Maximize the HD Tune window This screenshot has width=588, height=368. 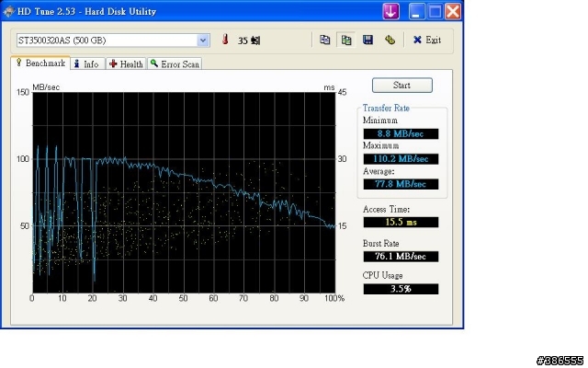click(x=435, y=11)
